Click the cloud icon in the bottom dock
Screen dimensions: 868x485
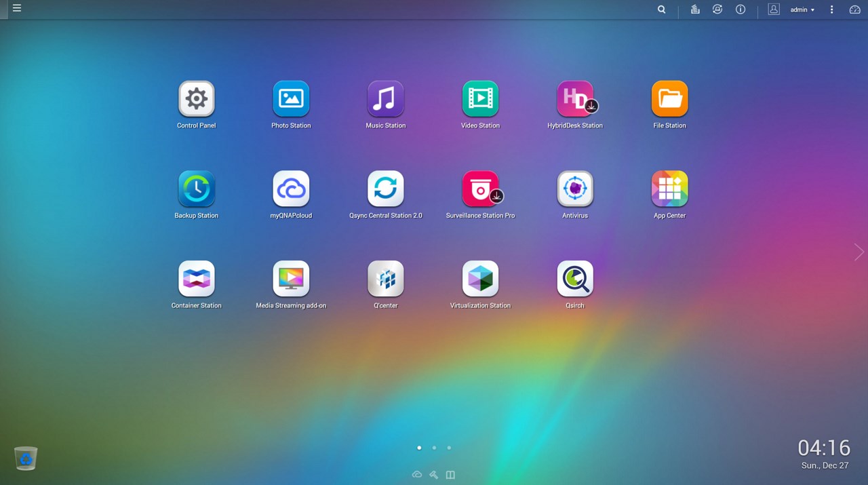click(417, 475)
